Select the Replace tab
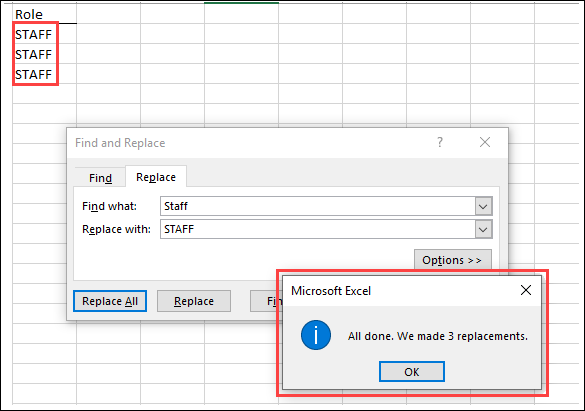This screenshot has height=411, width=585. (x=156, y=177)
